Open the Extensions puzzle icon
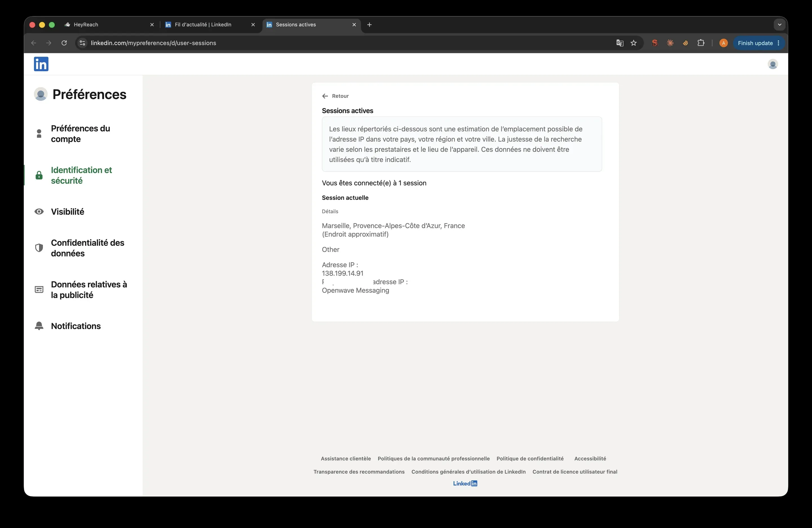Image resolution: width=812 pixels, height=528 pixels. pyautogui.click(x=701, y=43)
